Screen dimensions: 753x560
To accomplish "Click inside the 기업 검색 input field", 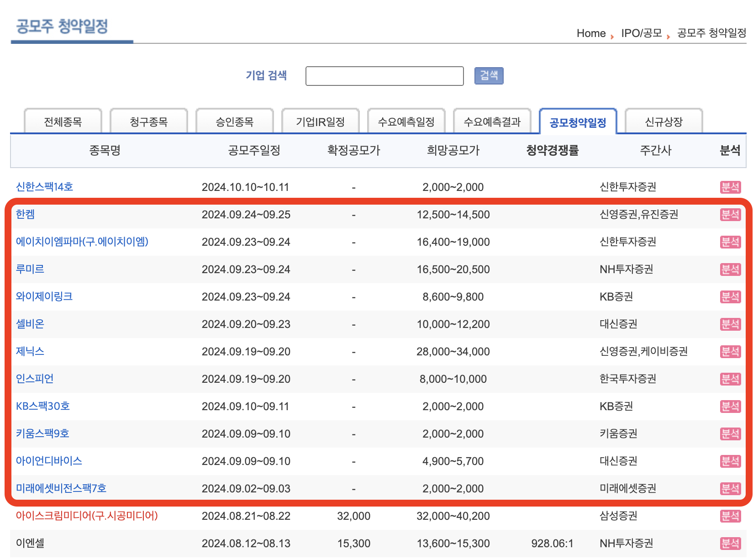I will 385,75.
